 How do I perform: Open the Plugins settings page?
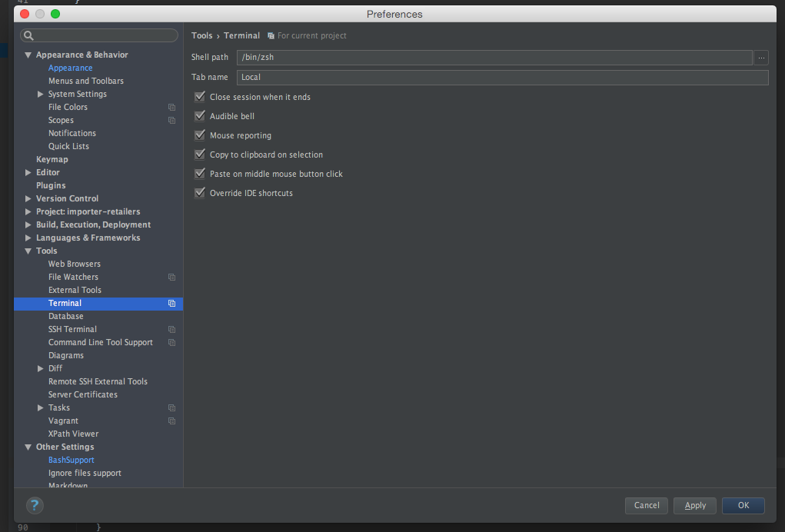coord(51,186)
